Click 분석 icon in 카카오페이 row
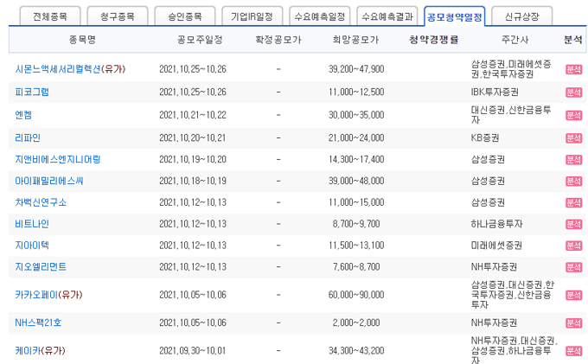The width and height of the screenshot is (588, 364). coord(574,295)
